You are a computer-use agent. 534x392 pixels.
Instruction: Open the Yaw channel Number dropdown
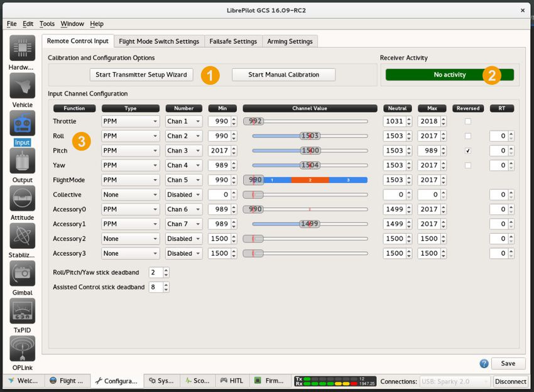click(x=184, y=165)
